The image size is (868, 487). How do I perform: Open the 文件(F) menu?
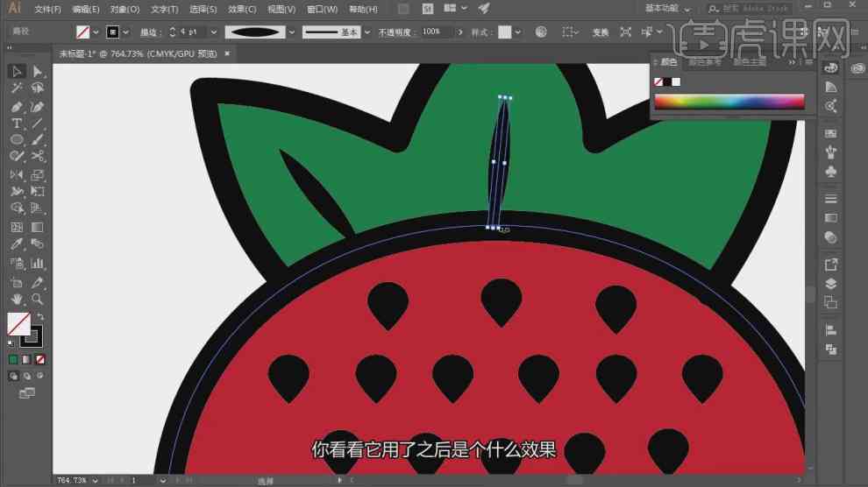tap(47, 10)
